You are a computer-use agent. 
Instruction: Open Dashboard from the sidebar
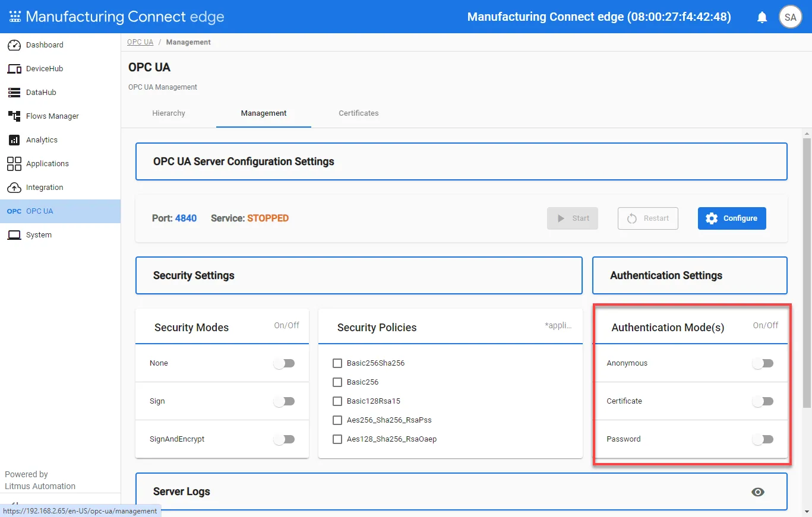[x=60, y=45]
